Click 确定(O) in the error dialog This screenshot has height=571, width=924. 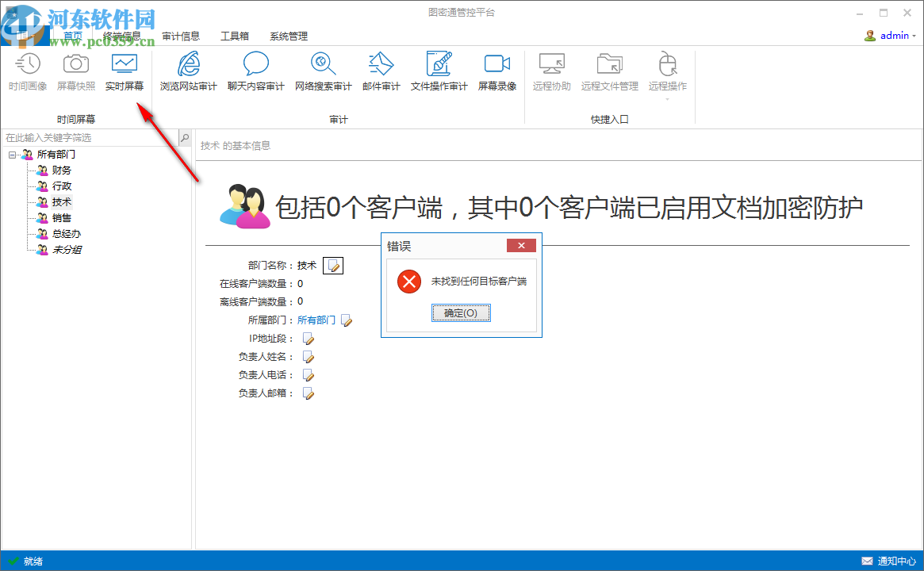pos(461,312)
